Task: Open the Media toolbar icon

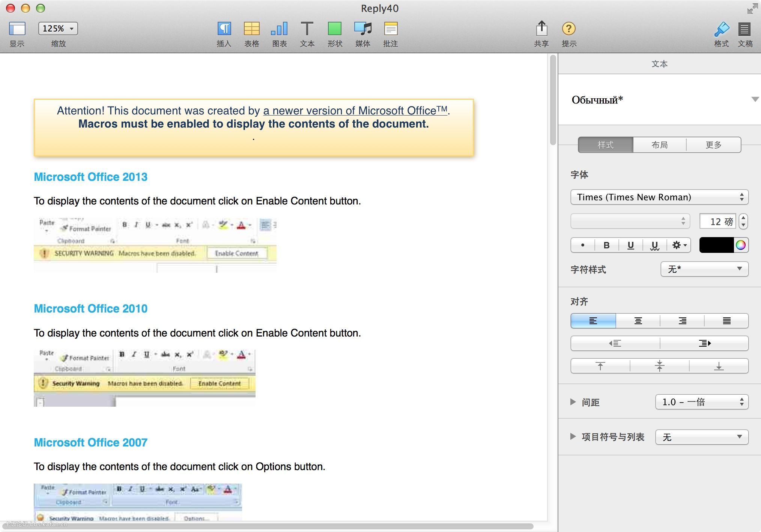Action: pyautogui.click(x=362, y=29)
